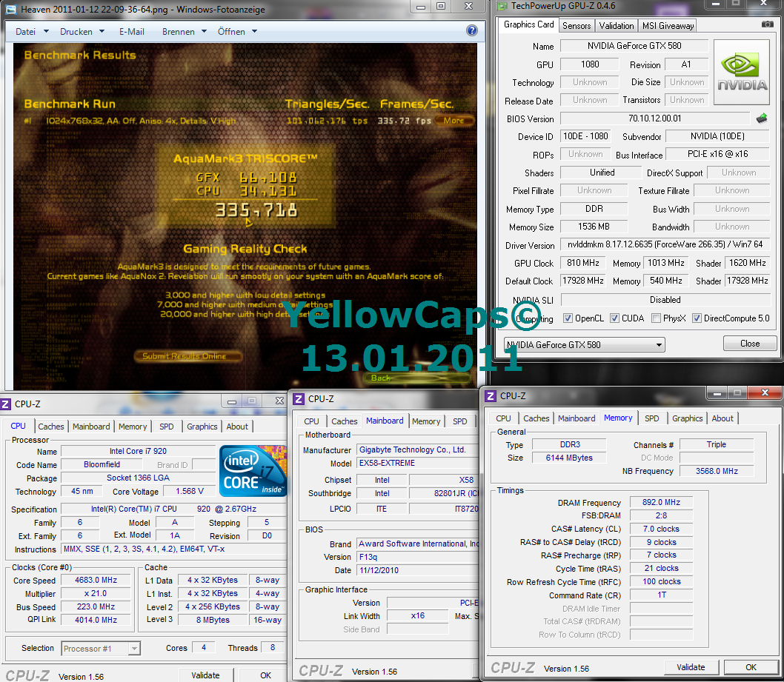Click the Driver Version field in GPU-Z
The height and width of the screenshot is (682, 784).
665,244
